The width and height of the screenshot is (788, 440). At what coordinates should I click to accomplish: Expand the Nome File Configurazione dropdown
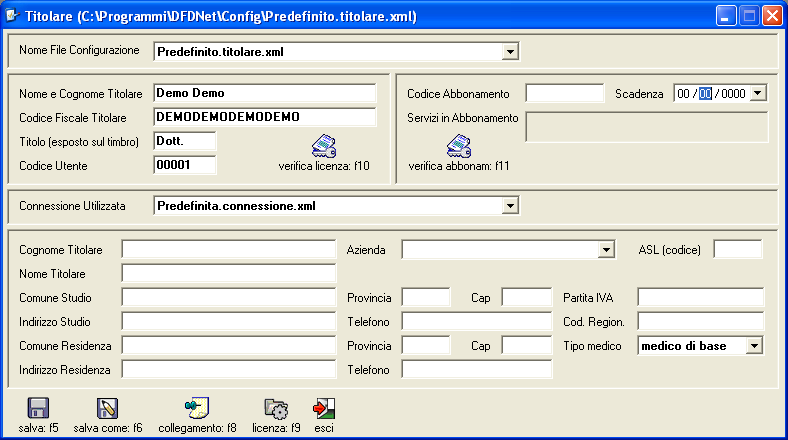[509, 51]
